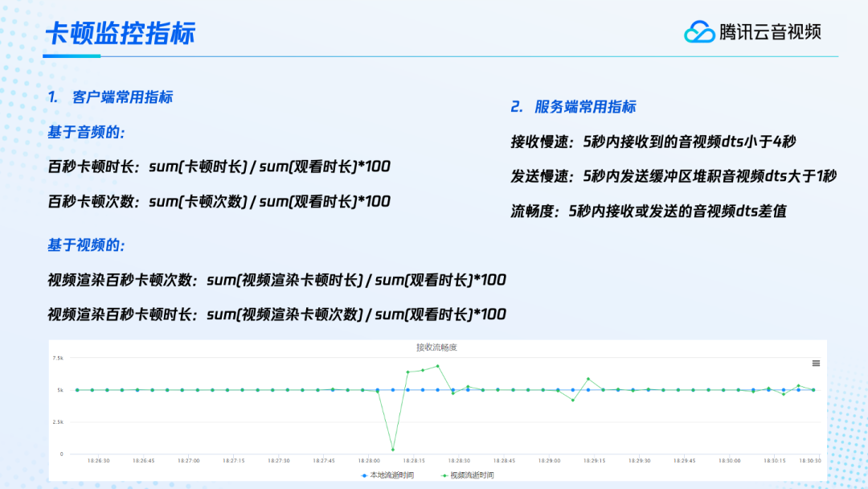Screen dimensions: 868x489
Task: Select the 18:30:30 x-axis time label
Action: 810,461
